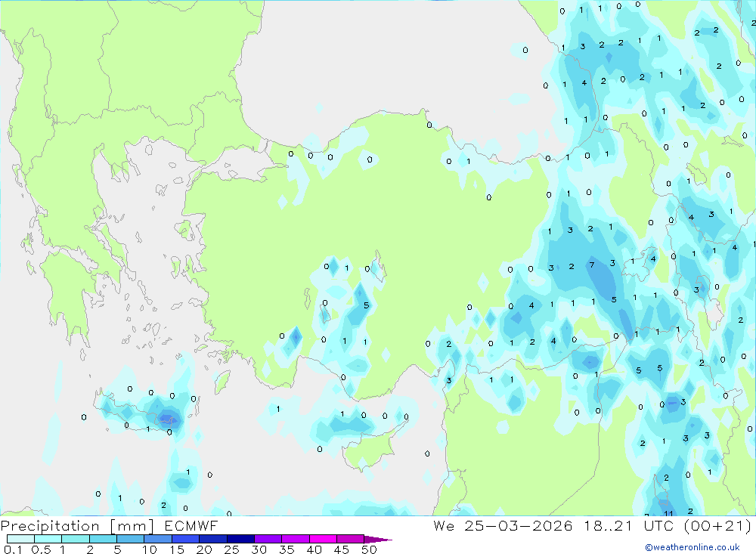Screen dimensions: 756x554
Task: Click the '0.5' legend label
Action: tap(41, 549)
